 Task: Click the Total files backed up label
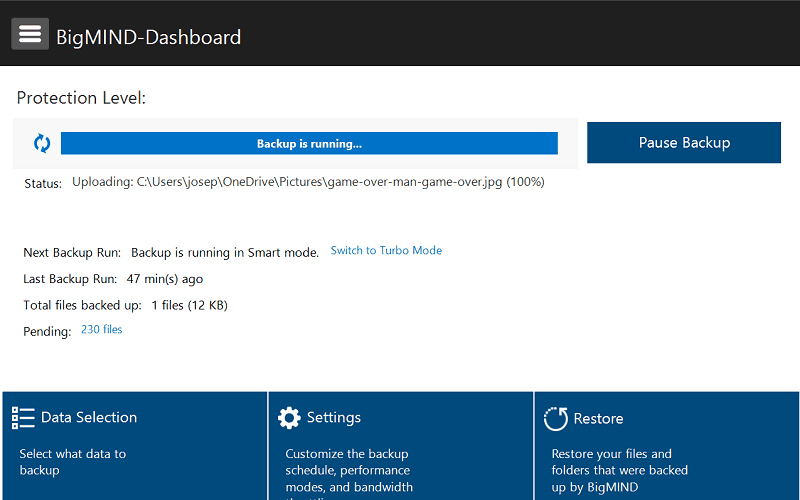[82, 305]
